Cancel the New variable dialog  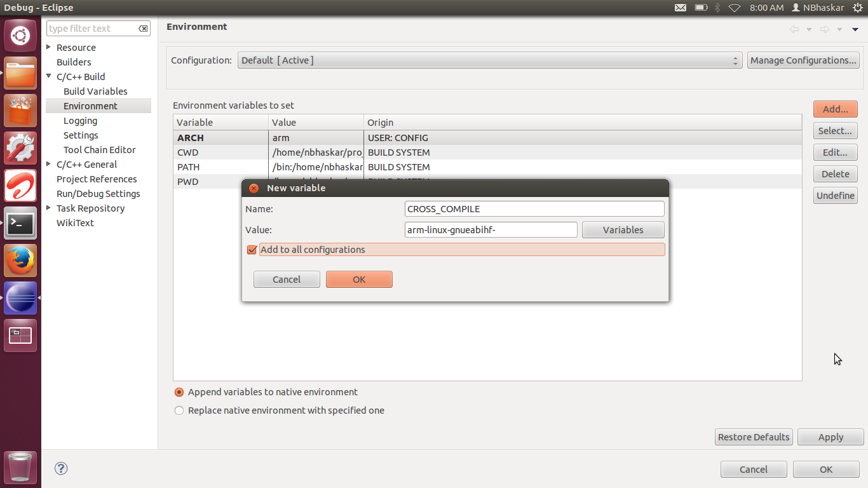pyautogui.click(x=287, y=280)
